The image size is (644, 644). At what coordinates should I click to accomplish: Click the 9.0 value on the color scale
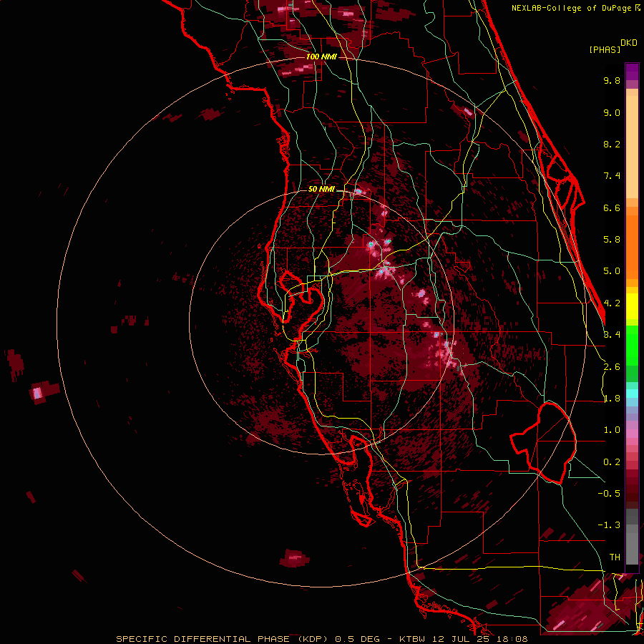tap(612, 112)
